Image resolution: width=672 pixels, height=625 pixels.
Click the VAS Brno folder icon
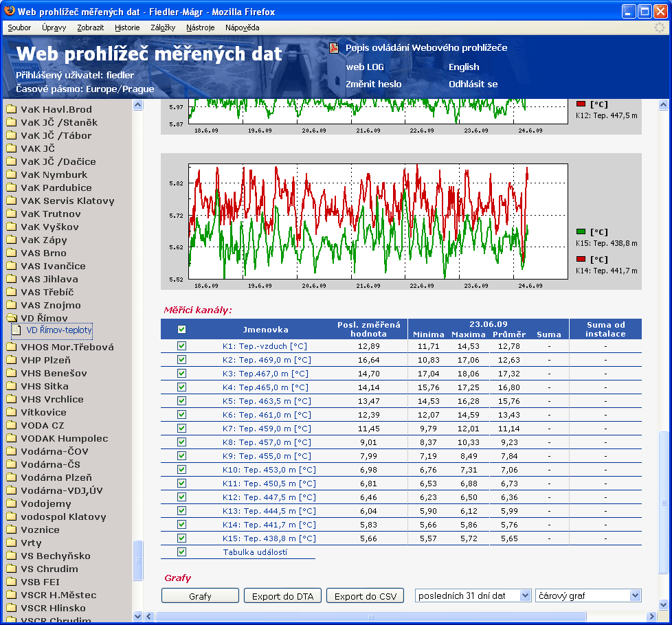pos(11,253)
